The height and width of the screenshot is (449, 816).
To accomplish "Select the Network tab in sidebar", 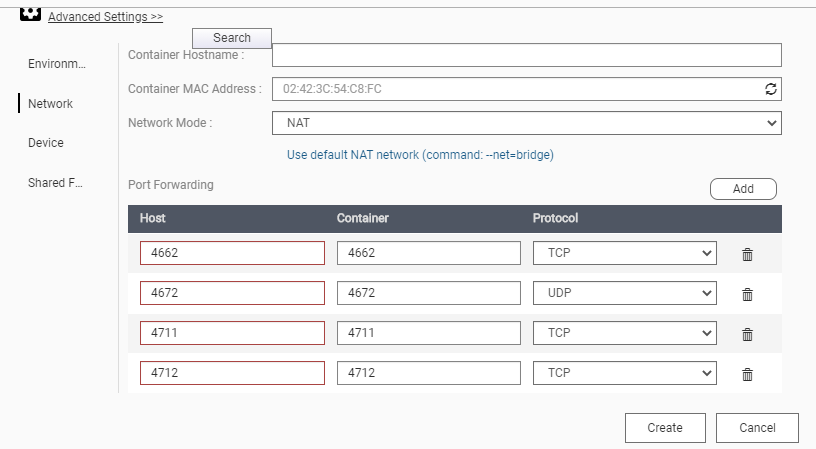I will [x=50, y=104].
